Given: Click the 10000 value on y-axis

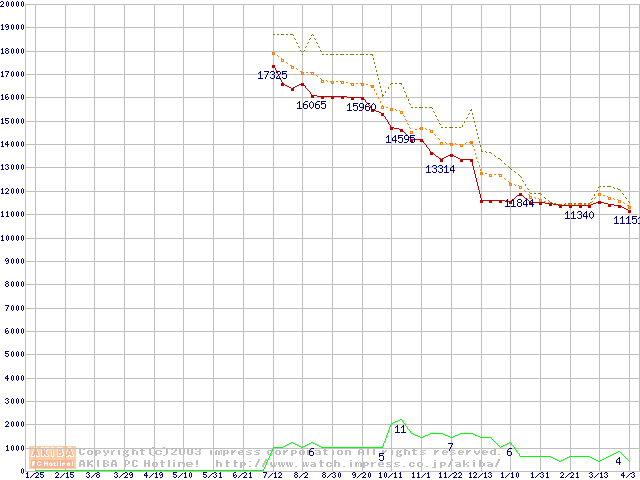Looking at the screenshot, I should pos(13,238).
